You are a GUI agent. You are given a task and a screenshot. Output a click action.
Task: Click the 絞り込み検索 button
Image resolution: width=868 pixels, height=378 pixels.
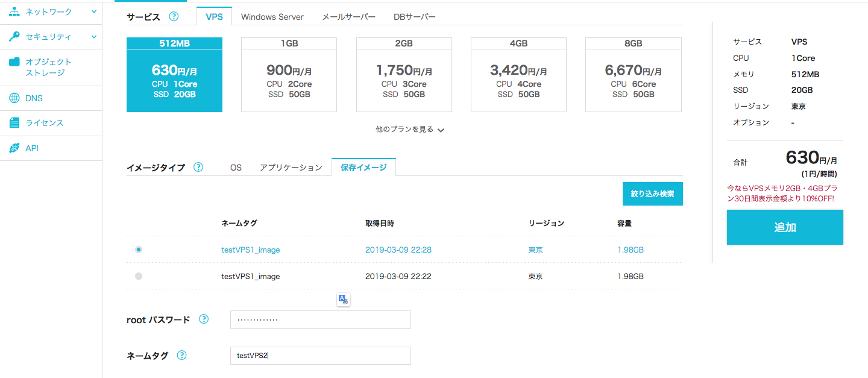652,194
